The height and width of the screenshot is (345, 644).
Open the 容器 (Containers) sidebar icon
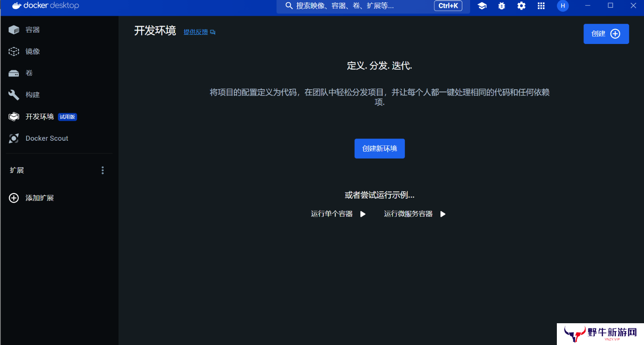(14, 30)
